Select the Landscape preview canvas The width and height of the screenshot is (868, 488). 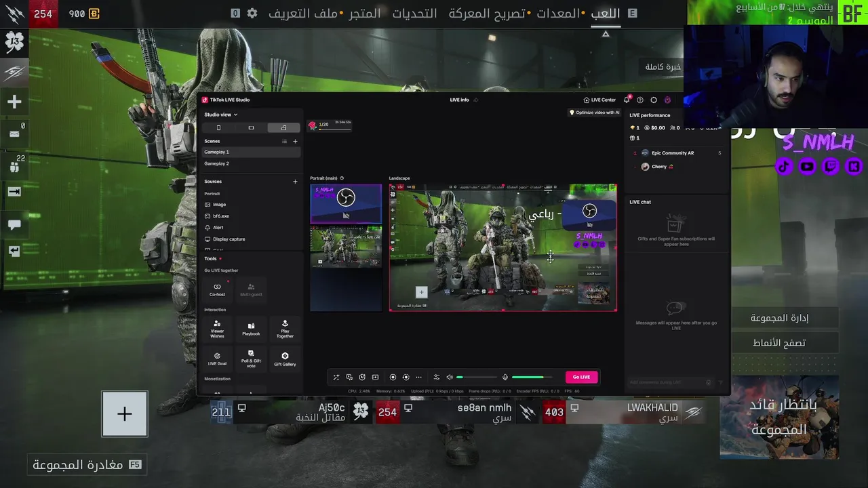click(x=503, y=247)
